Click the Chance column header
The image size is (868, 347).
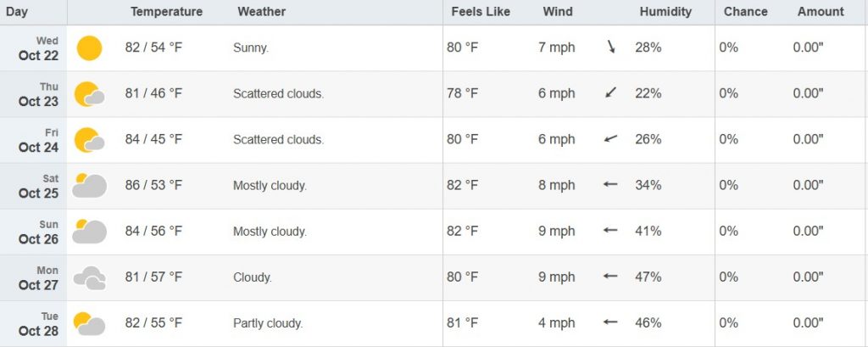(x=745, y=12)
